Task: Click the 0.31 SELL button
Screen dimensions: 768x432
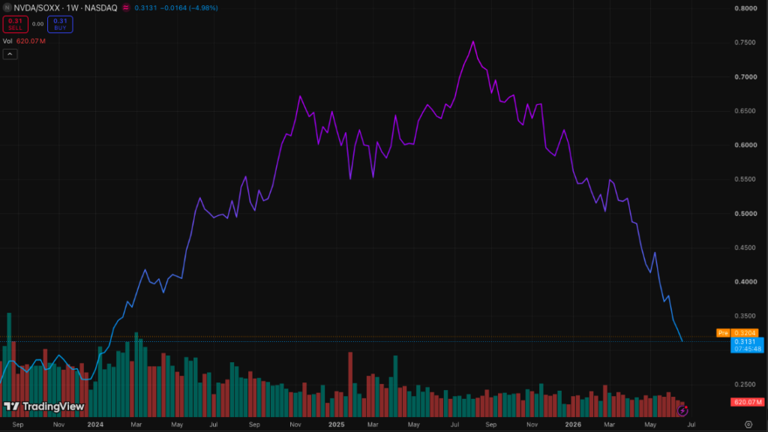Action: click(x=15, y=24)
